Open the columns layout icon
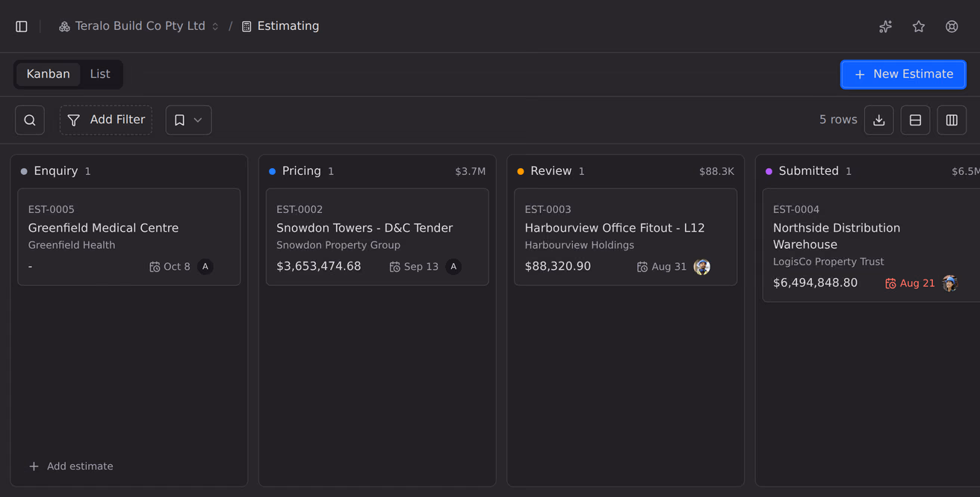The width and height of the screenshot is (980, 497). (952, 120)
